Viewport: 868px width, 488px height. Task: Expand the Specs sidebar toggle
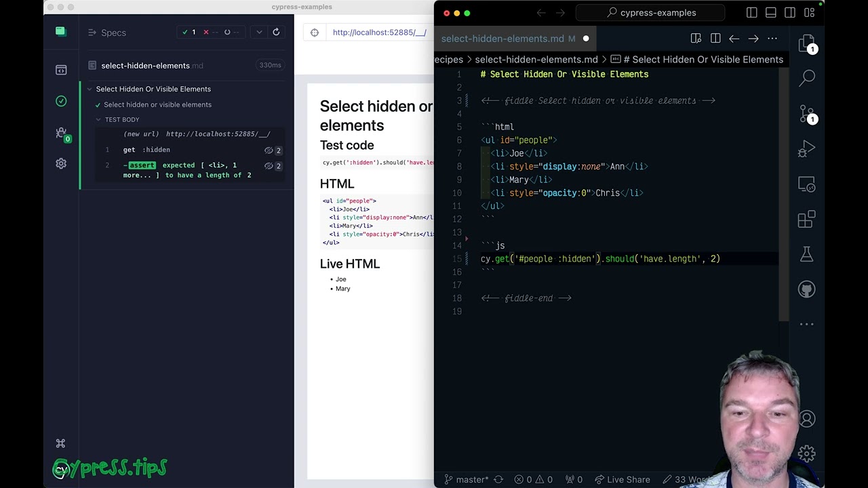pos(92,33)
